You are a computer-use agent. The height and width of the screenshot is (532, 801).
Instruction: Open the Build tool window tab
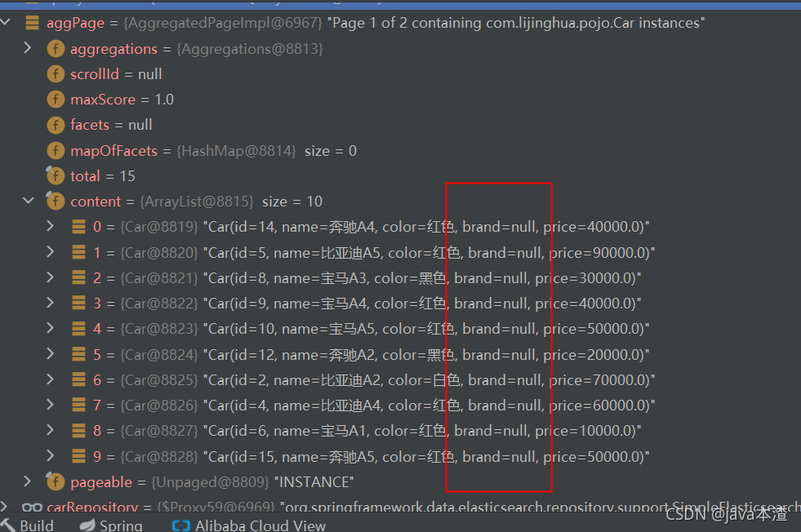pos(27,525)
